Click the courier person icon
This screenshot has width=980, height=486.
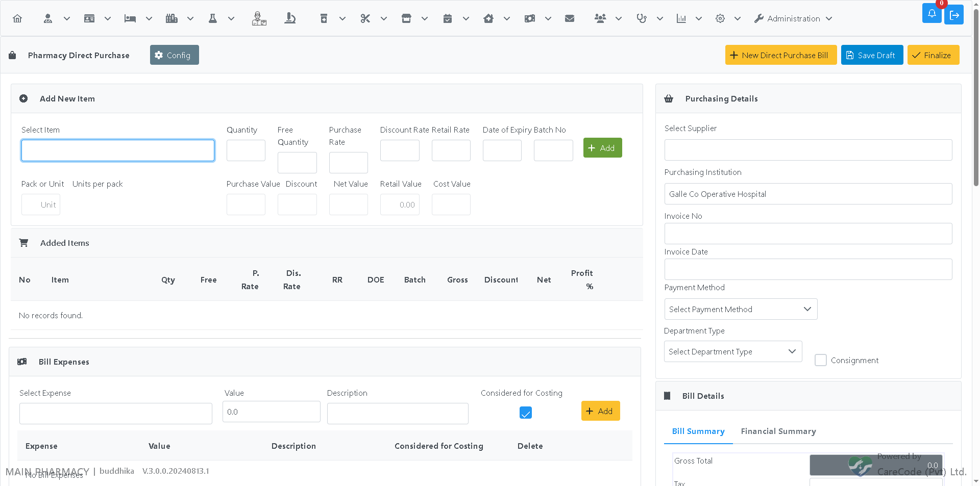(259, 18)
